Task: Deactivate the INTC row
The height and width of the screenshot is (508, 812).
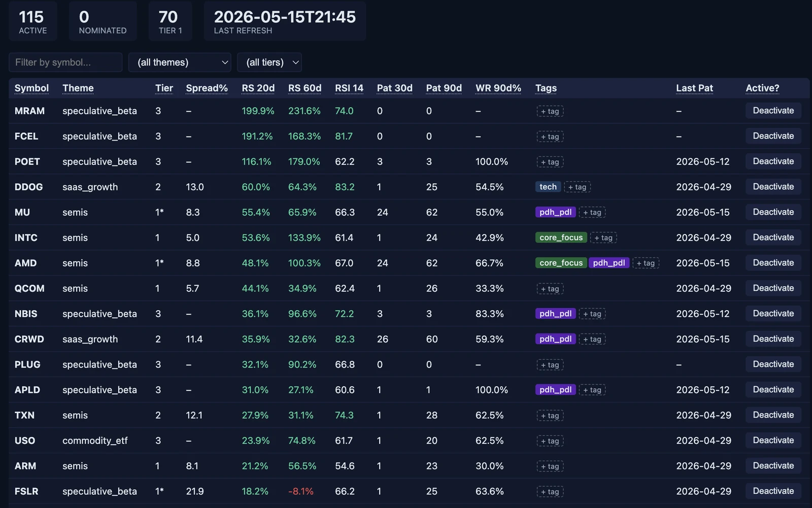Action: [x=773, y=238]
